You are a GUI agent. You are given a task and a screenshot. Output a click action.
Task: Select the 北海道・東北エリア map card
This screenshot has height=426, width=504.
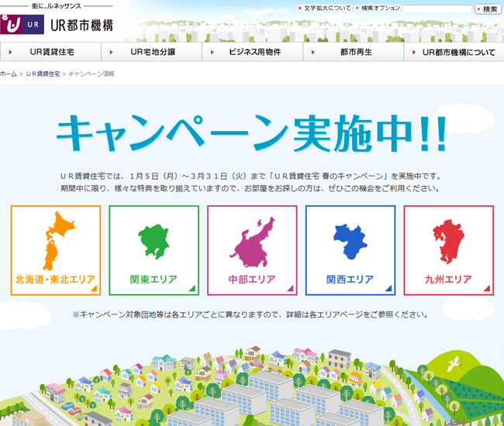56,250
